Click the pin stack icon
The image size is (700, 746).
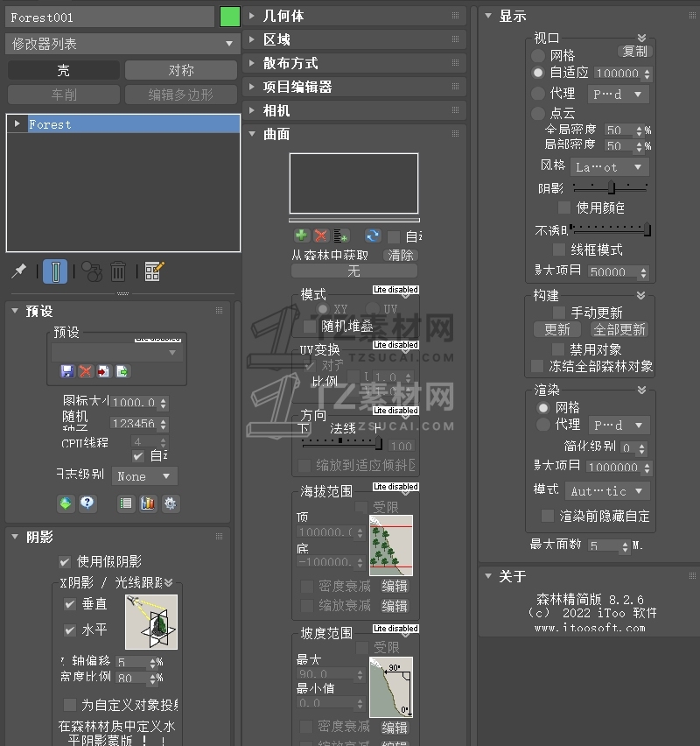[19, 271]
